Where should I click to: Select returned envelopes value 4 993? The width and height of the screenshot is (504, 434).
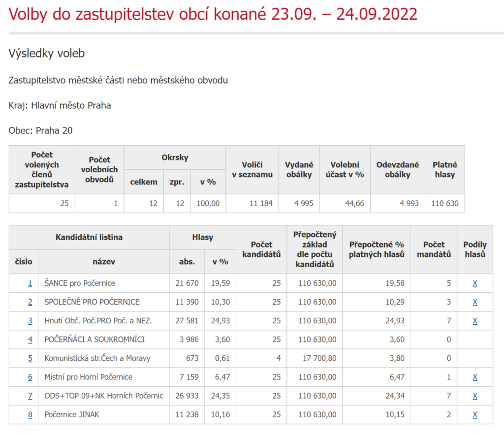tap(409, 203)
